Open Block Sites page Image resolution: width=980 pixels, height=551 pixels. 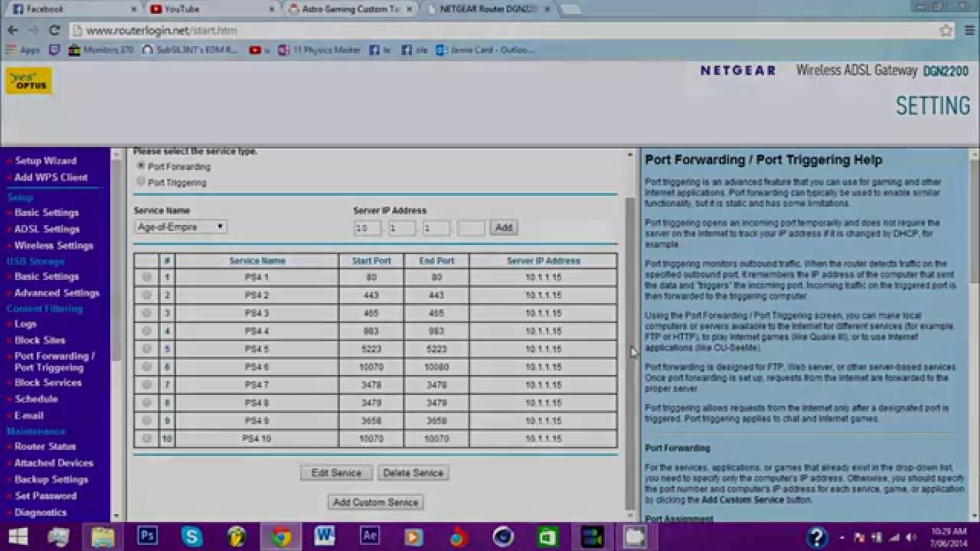point(40,341)
